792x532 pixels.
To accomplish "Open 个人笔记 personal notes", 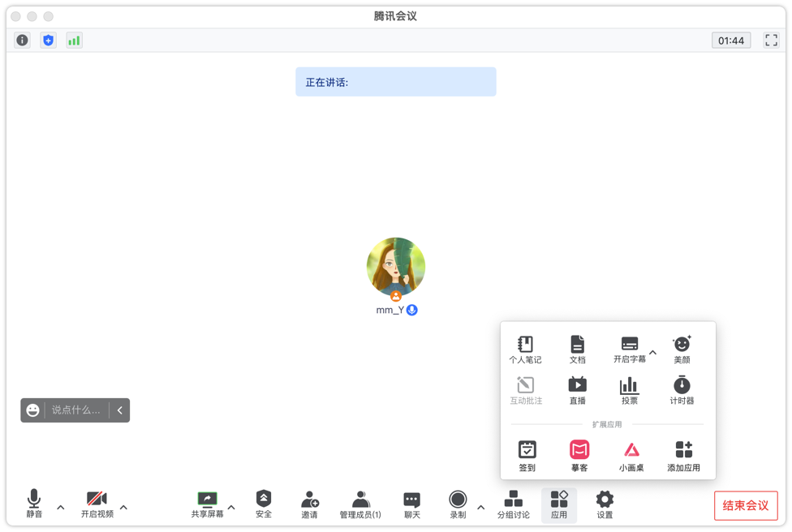I will click(x=525, y=350).
